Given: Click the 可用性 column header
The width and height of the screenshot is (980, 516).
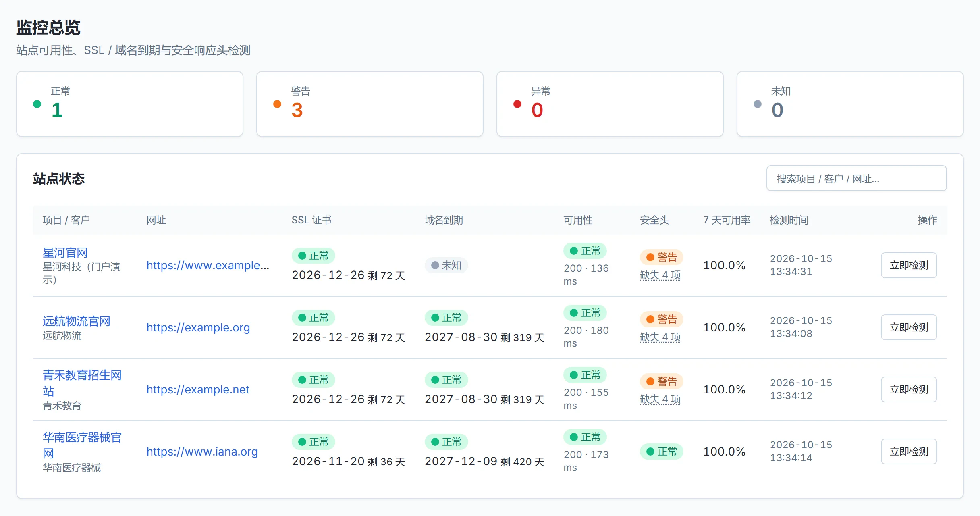Looking at the screenshot, I should pyautogui.click(x=578, y=220).
